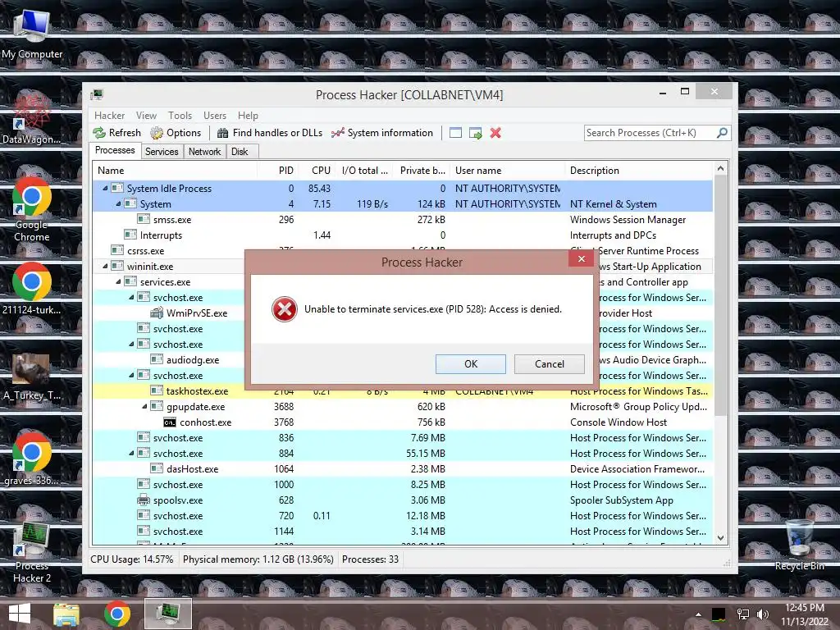Screen dimensions: 840x630
Task: Select the Processes tab
Action: 115,151
